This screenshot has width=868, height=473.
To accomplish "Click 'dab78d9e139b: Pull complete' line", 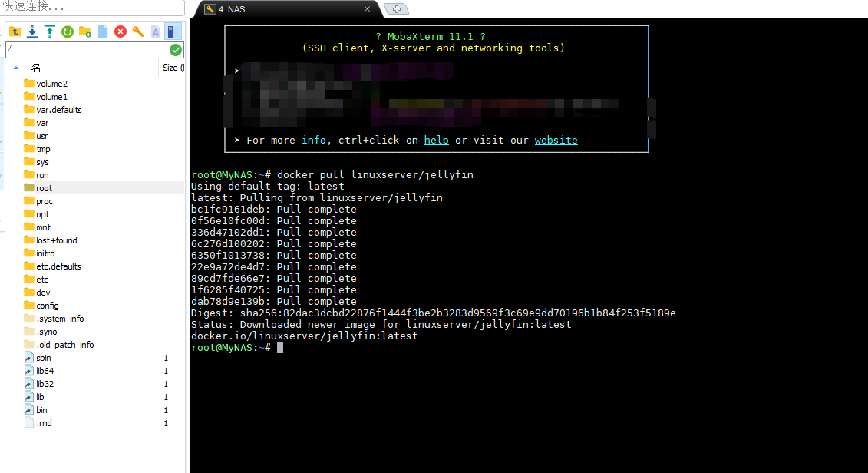I will tap(273, 301).
